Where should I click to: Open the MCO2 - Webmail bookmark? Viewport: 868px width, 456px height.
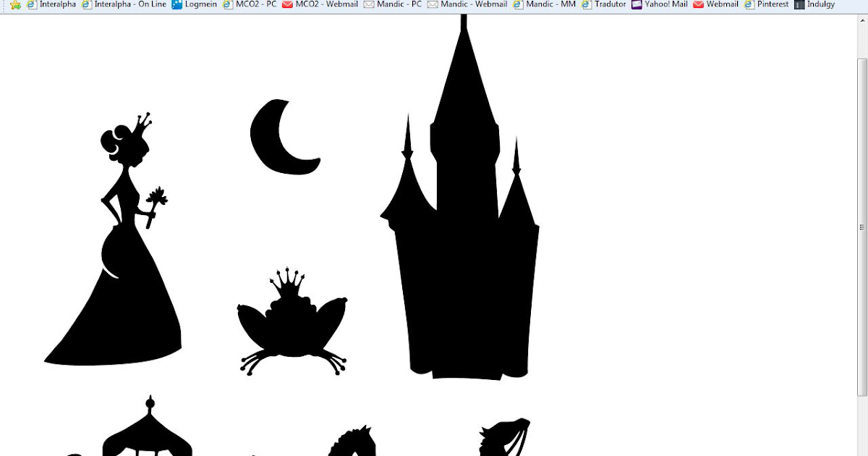(320, 4)
